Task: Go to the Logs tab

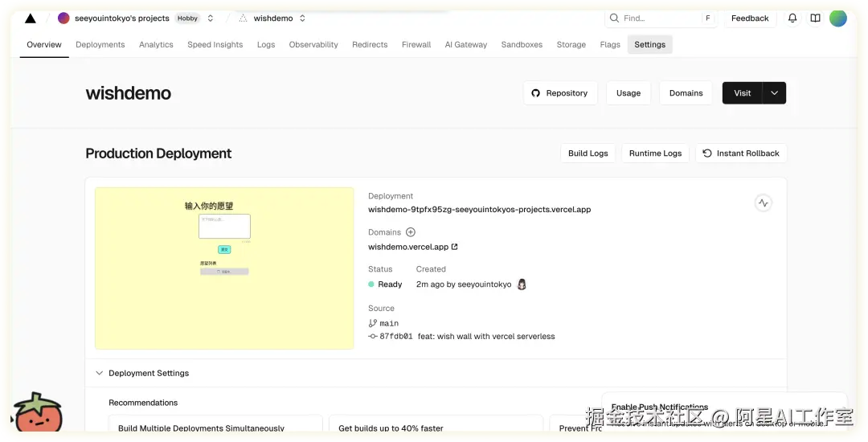Action: (266, 45)
